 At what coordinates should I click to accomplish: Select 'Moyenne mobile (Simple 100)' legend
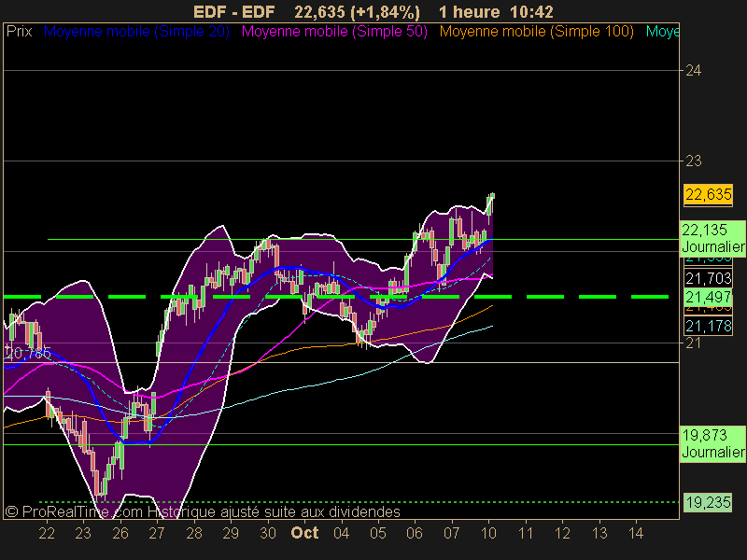point(536,32)
